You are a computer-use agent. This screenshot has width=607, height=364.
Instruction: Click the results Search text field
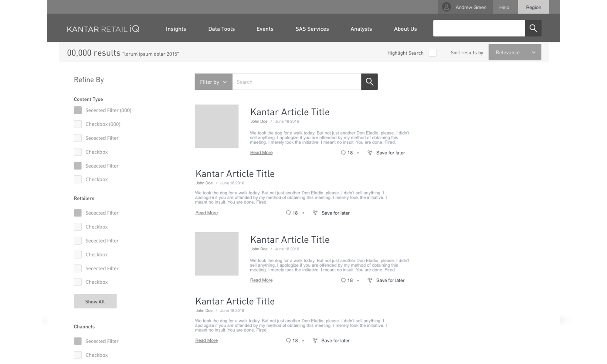pyautogui.click(x=297, y=82)
